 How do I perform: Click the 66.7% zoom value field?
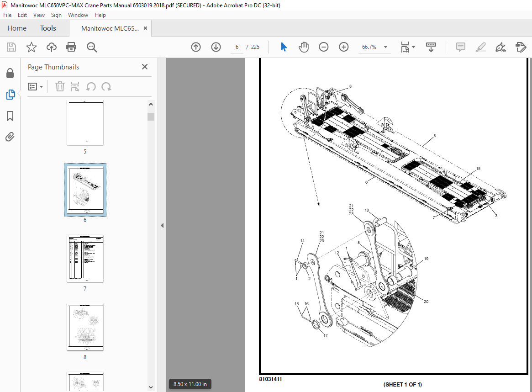tap(369, 47)
